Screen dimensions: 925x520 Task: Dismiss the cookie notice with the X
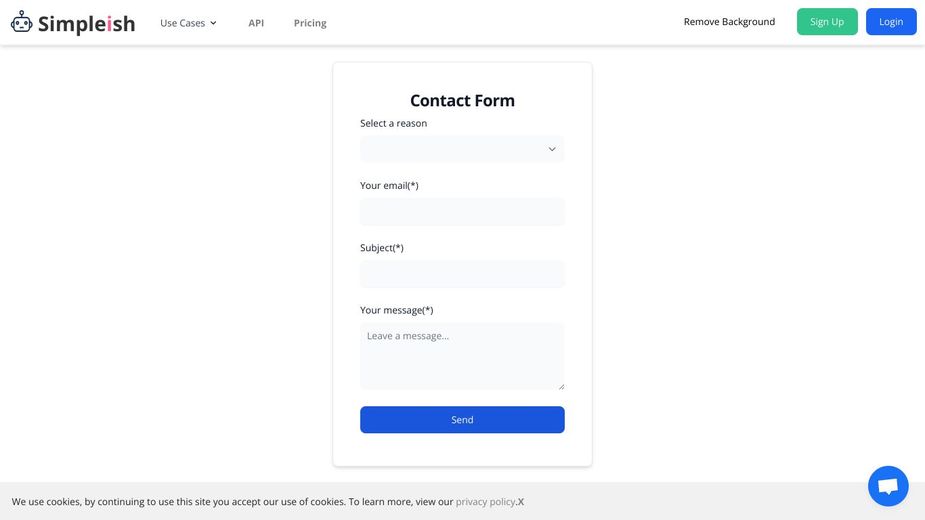click(x=521, y=502)
